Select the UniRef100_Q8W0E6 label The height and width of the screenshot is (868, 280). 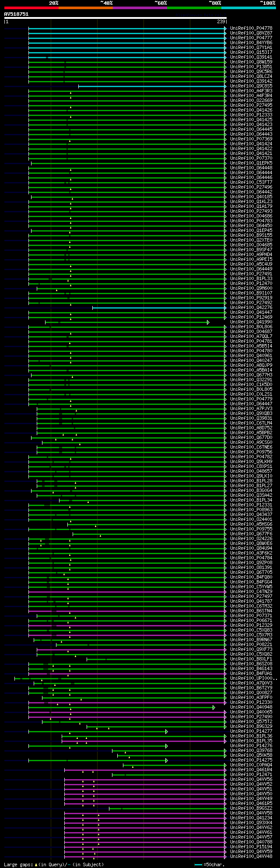251,544
